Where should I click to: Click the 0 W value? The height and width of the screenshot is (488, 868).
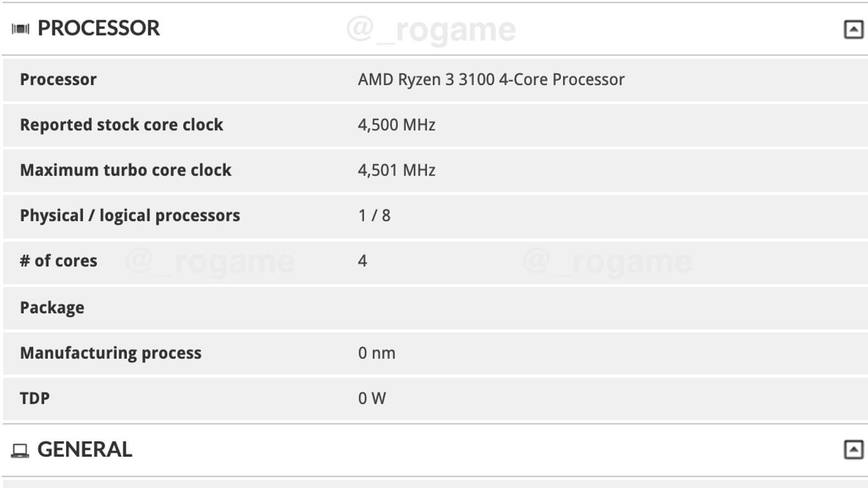(x=372, y=399)
